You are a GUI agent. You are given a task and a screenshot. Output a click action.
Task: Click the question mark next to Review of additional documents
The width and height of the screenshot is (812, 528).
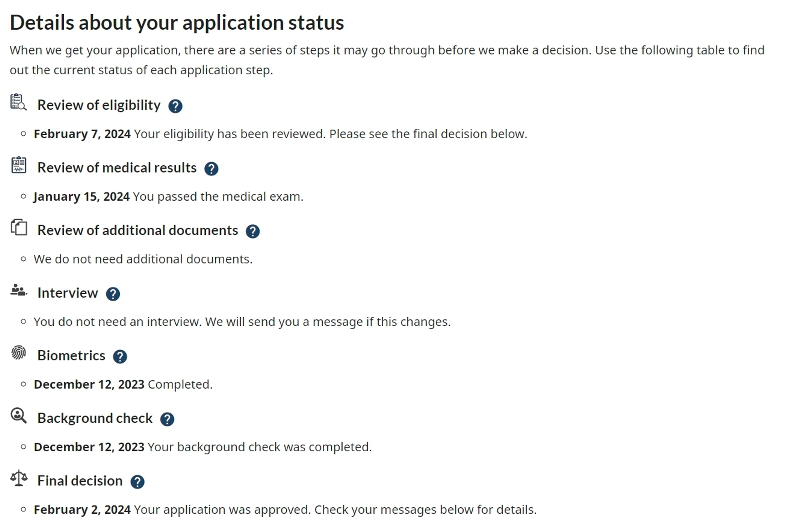[x=253, y=231]
